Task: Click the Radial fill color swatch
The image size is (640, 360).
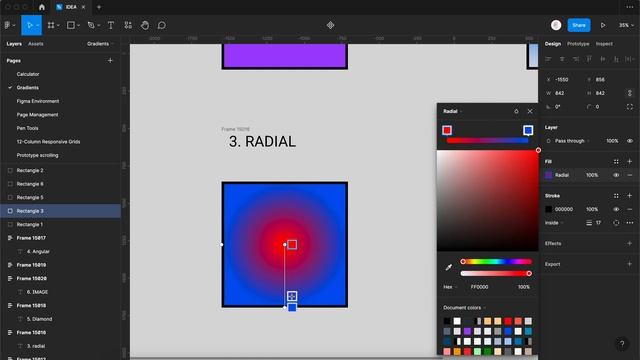Action: tap(549, 175)
